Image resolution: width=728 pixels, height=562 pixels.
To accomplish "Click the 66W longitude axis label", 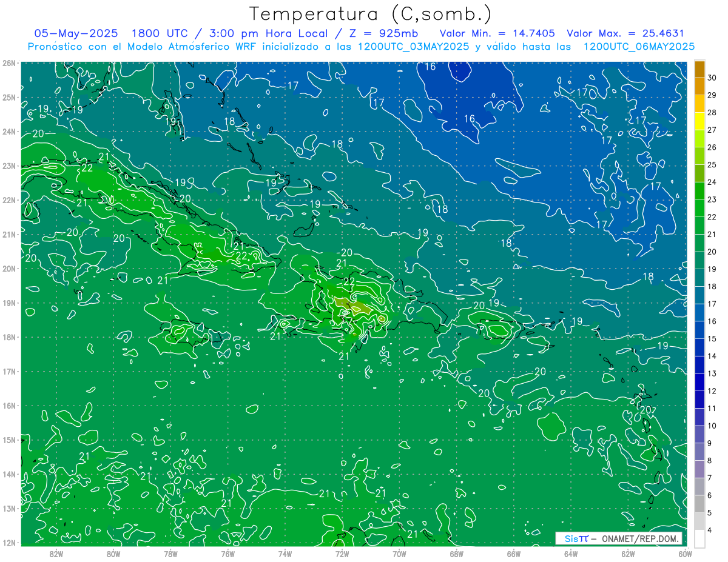I will 514,553.
